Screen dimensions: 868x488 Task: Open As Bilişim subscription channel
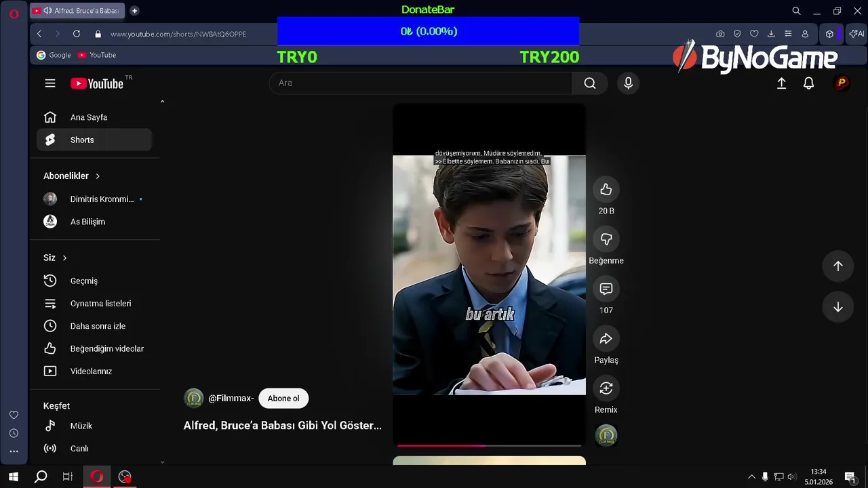pyautogui.click(x=94, y=222)
